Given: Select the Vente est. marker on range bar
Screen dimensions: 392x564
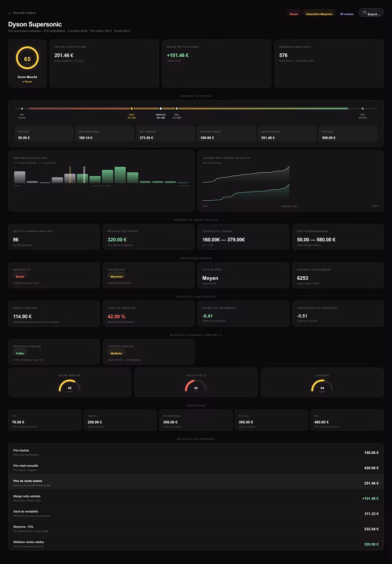Looking at the screenshot, I should (161, 109).
